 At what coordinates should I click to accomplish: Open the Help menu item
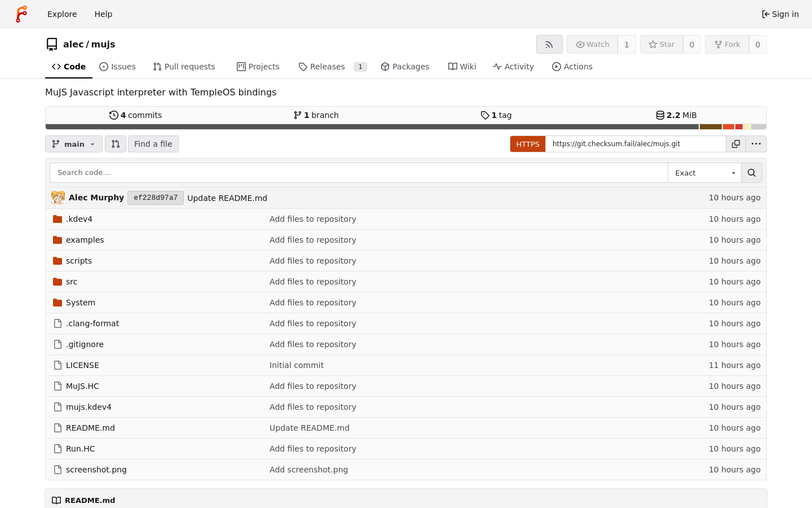[103, 14]
